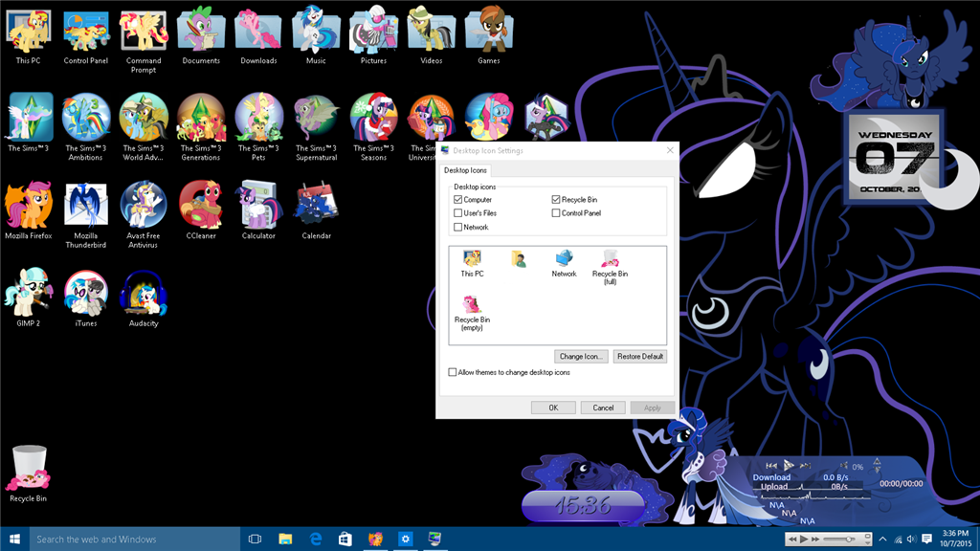This screenshot has width=980, height=551.
Task: Select the Avast Free Antivirus icon
Action: point(144,215)
